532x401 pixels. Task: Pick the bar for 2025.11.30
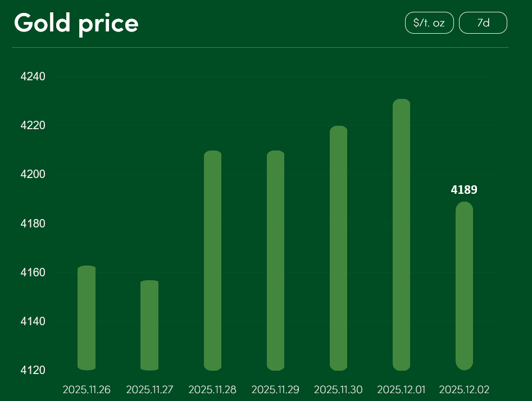click(x=338, y=248)
